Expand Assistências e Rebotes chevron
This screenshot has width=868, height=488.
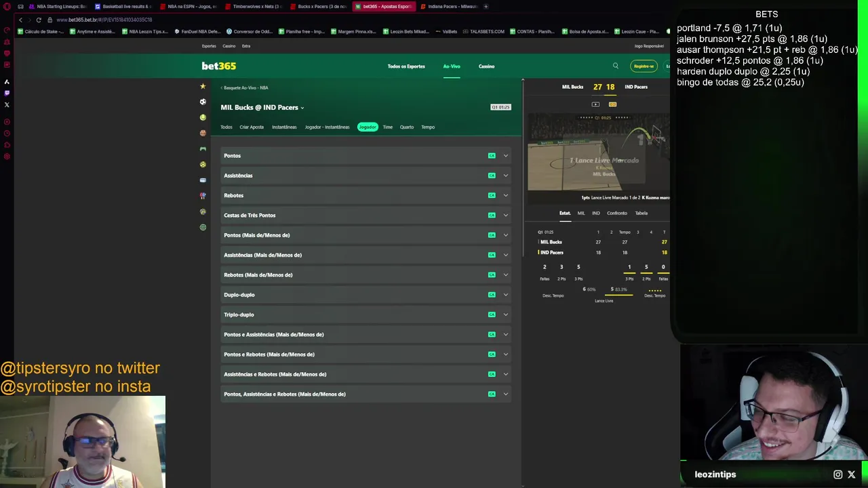point(505,374)
